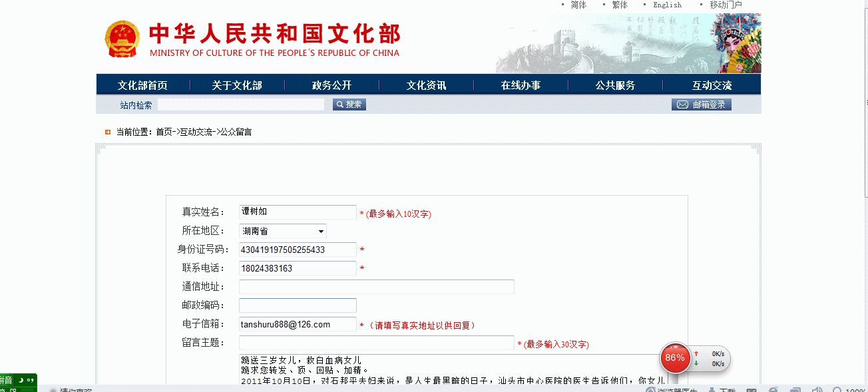The height and width of the screenshot is (392, 868).
Task: Open the 互动交流 navigation menu
Action: tap(712, 85)
